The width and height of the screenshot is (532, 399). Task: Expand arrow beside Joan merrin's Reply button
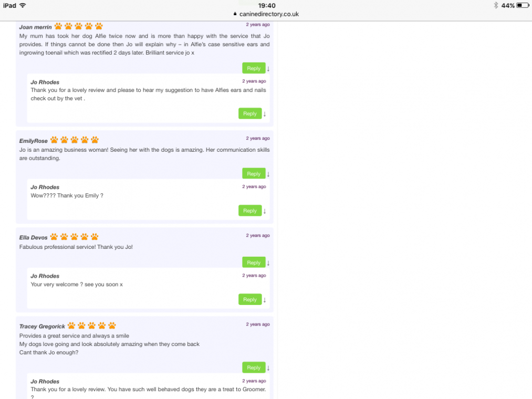pos(268,69)
